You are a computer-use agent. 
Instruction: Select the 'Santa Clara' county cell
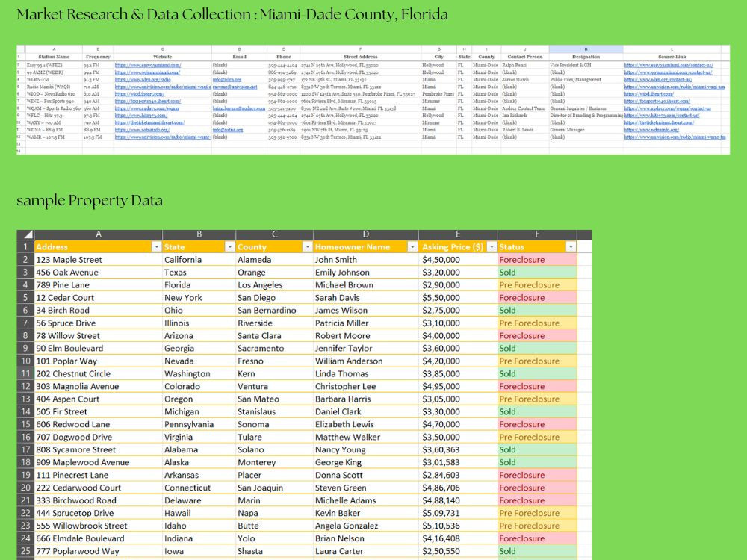click(x=274, y=335)
